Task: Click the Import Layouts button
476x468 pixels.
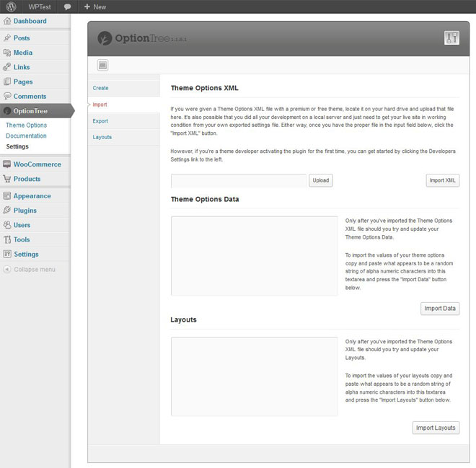Action: [x=436, y=428]
